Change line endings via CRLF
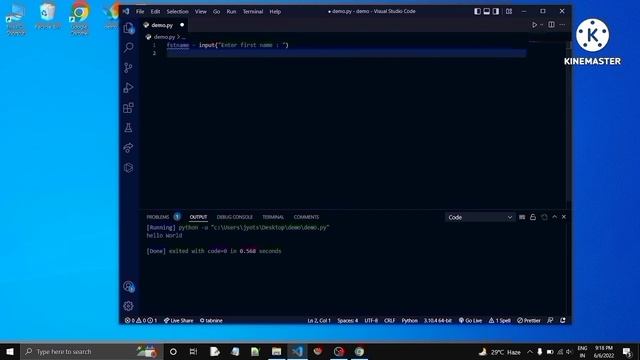Screen dimensions: 640x360 point(389,320)
